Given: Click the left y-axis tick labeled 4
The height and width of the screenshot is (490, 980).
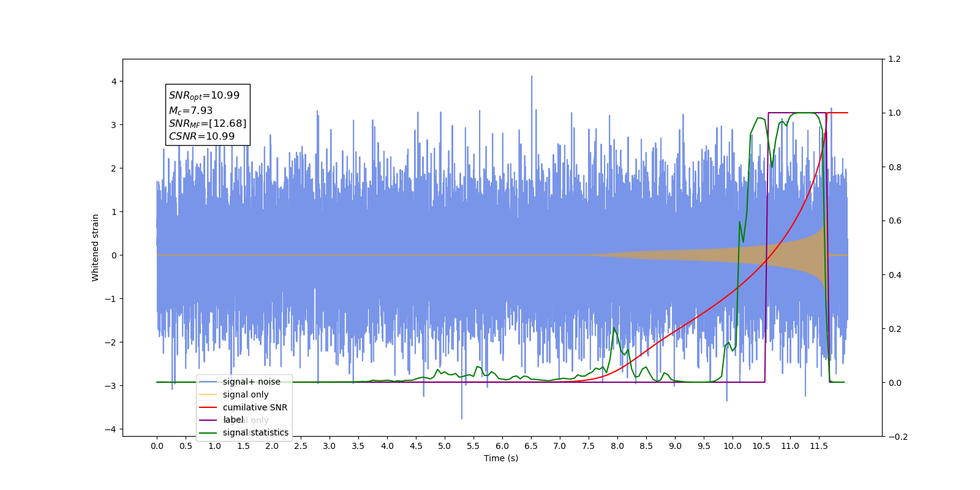Looking at the screenshot, I should pos(114,81).
